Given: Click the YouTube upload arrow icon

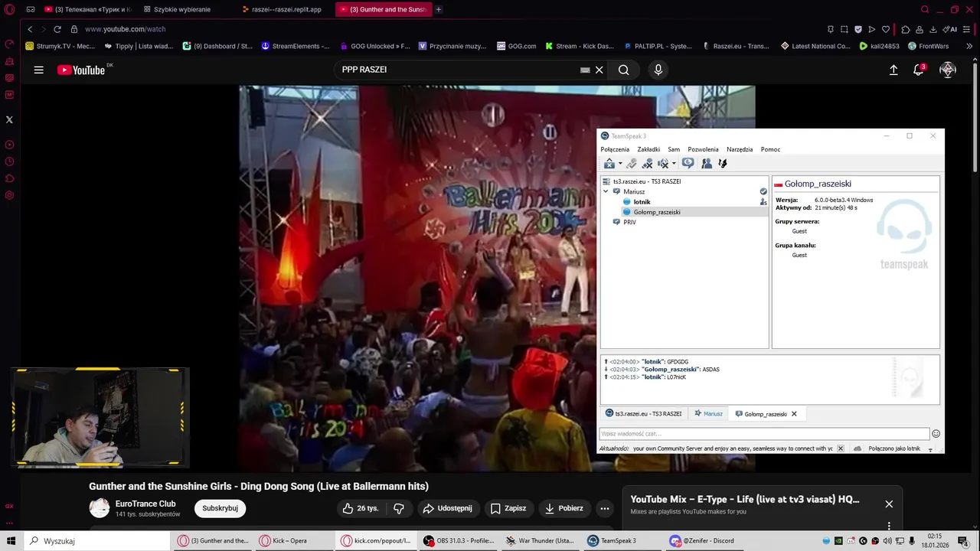Looking at the screenshot, I should [x=893, y=70].
